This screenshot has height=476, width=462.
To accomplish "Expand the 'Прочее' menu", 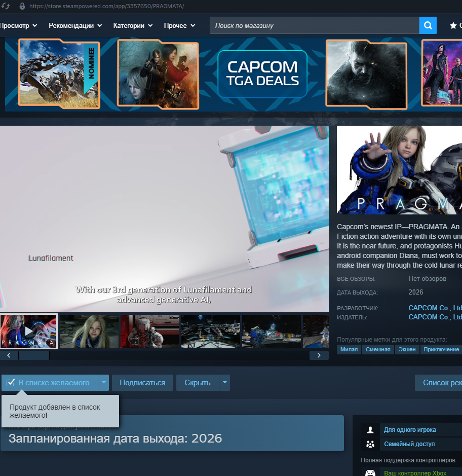I will point(179,25).
